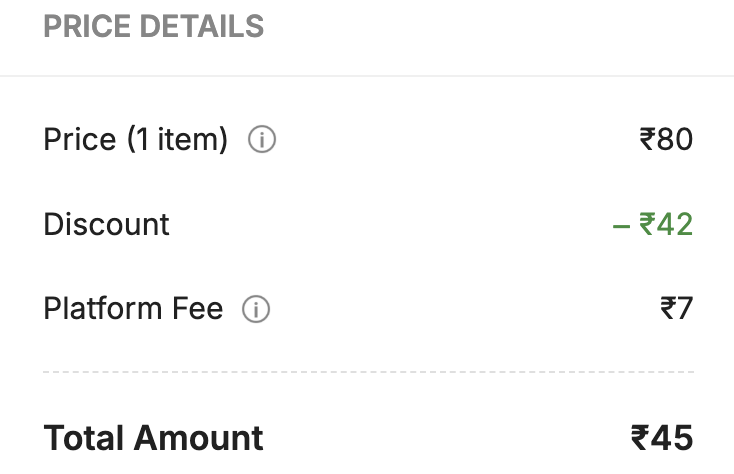Select the ₹45 total value

coord(662,438)
